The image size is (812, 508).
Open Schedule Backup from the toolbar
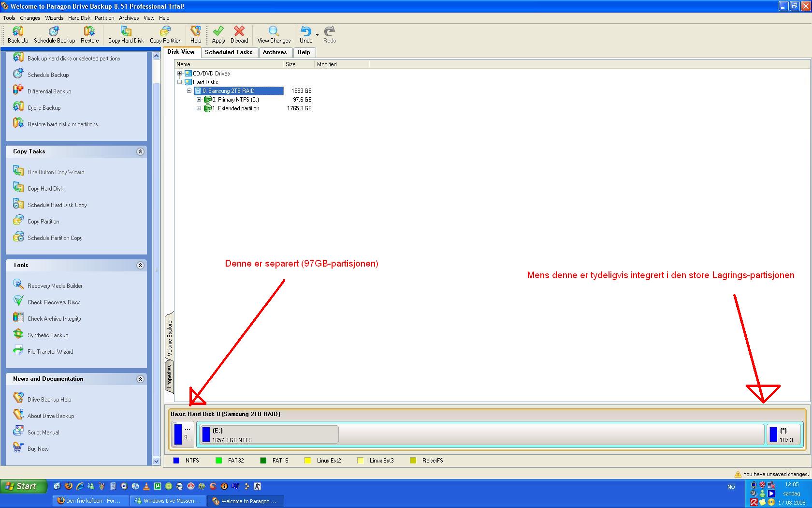54,35
